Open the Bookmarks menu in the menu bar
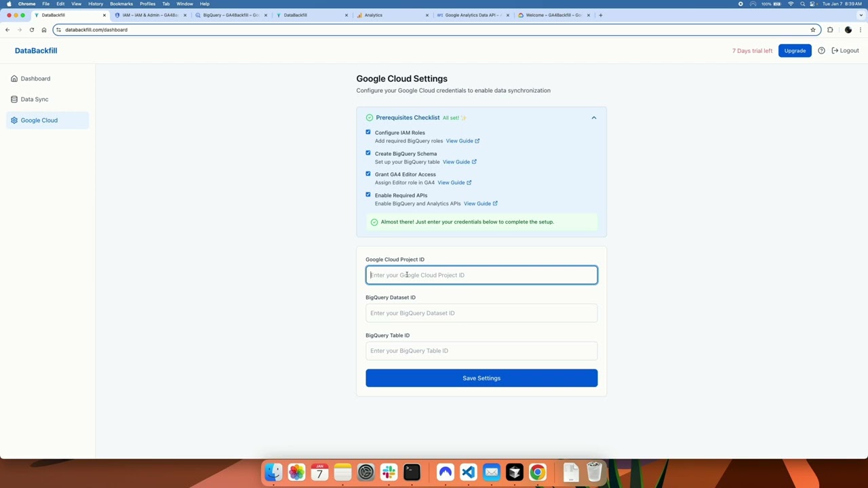868x488 pixels. click(121, 4)
